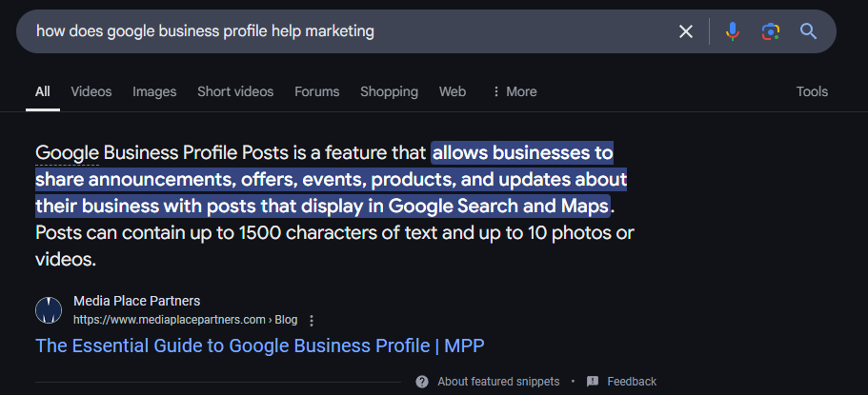Click About featured snippets link

(498, 382)
